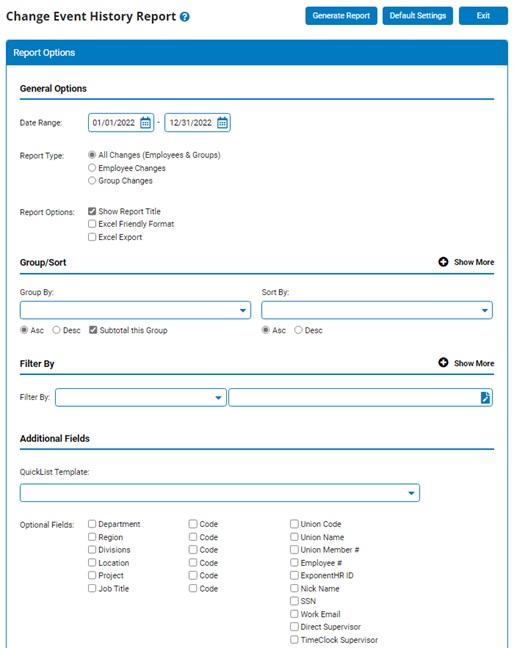Click plus icon in Group/Sort section
The width and height of the screenshot is (514, 648).
coord(443,262)
